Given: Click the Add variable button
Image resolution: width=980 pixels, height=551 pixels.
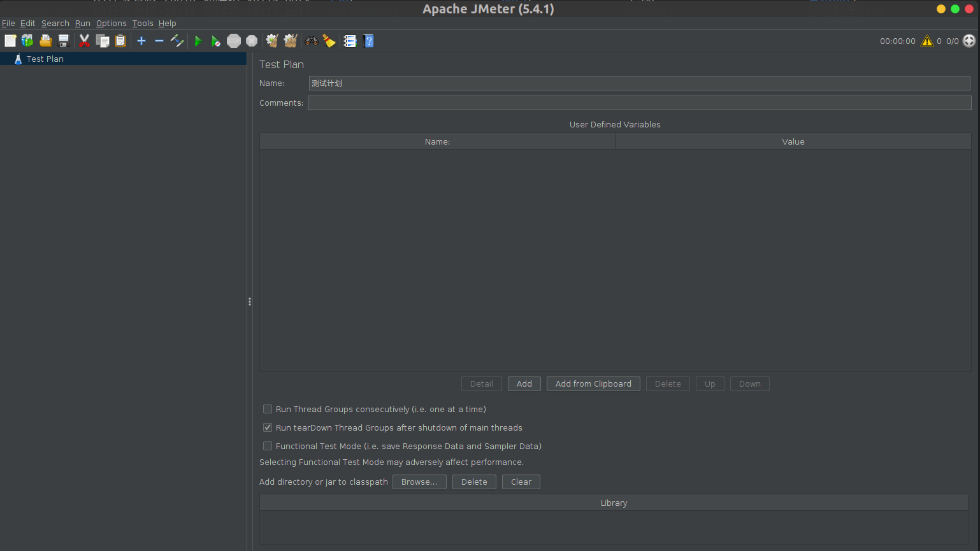Looking at the screenshot, I should click(524, 383).
